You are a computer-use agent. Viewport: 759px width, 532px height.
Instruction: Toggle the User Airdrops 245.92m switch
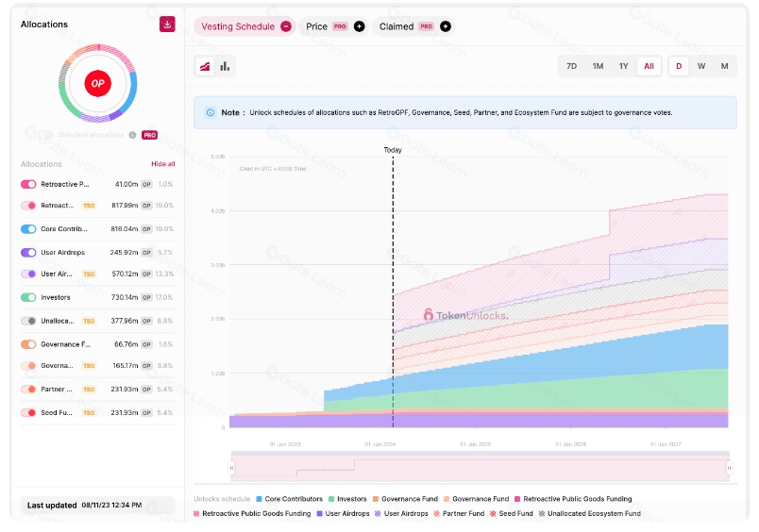28,253
